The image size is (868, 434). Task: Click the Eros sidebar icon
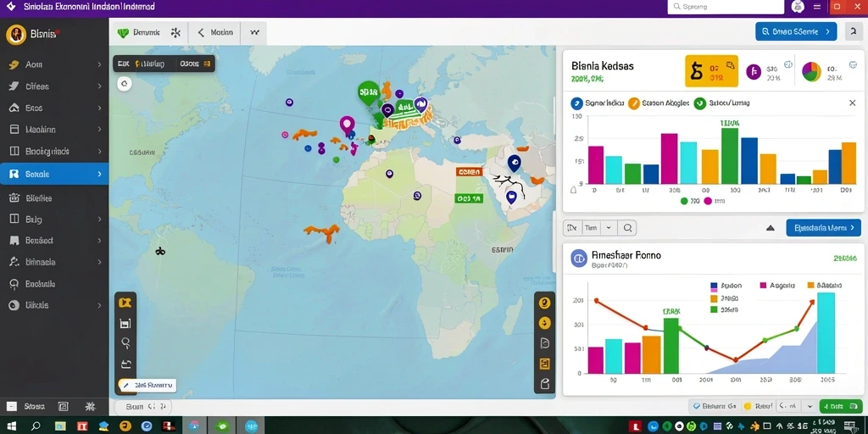pos(14,108)
